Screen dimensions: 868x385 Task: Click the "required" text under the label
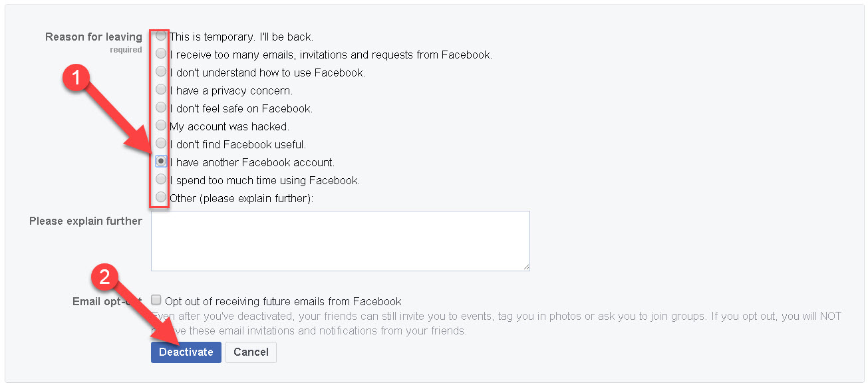click(126, 49)
